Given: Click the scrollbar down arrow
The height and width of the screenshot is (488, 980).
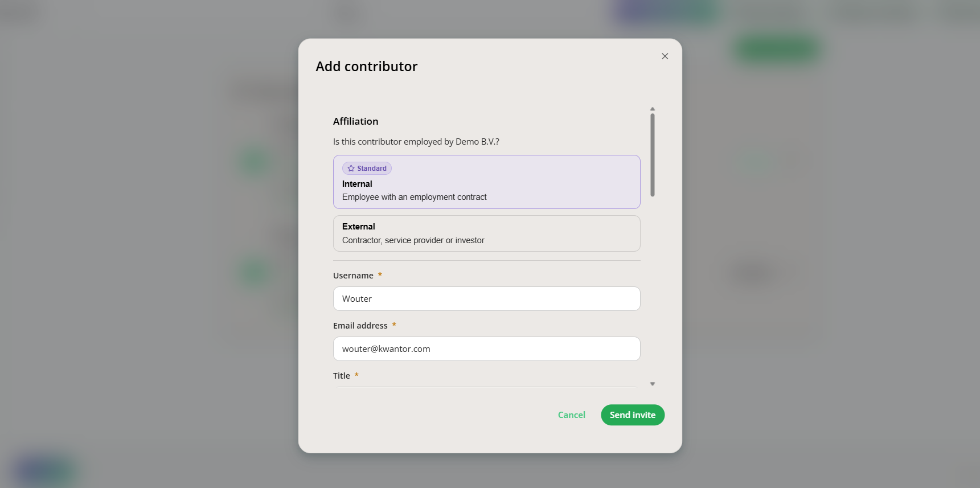Looking at the screenshot, I should click(653, 384).
